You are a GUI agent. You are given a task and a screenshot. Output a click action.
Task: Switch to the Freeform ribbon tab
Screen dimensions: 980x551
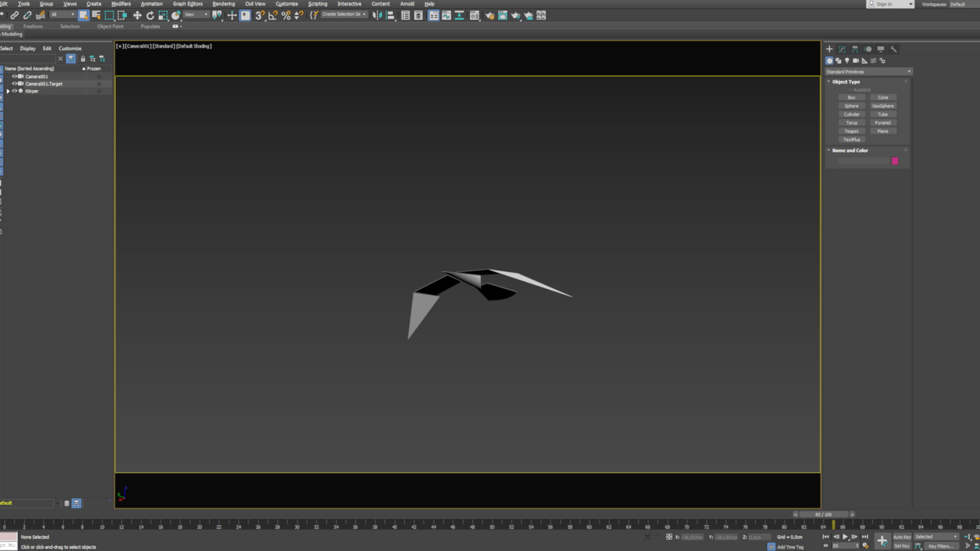[33, 26]
